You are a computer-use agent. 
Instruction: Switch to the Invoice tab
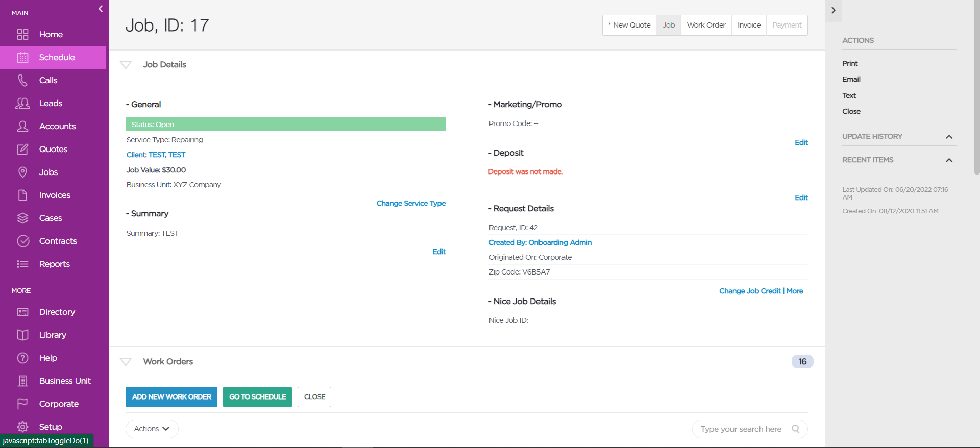[749, 25]
